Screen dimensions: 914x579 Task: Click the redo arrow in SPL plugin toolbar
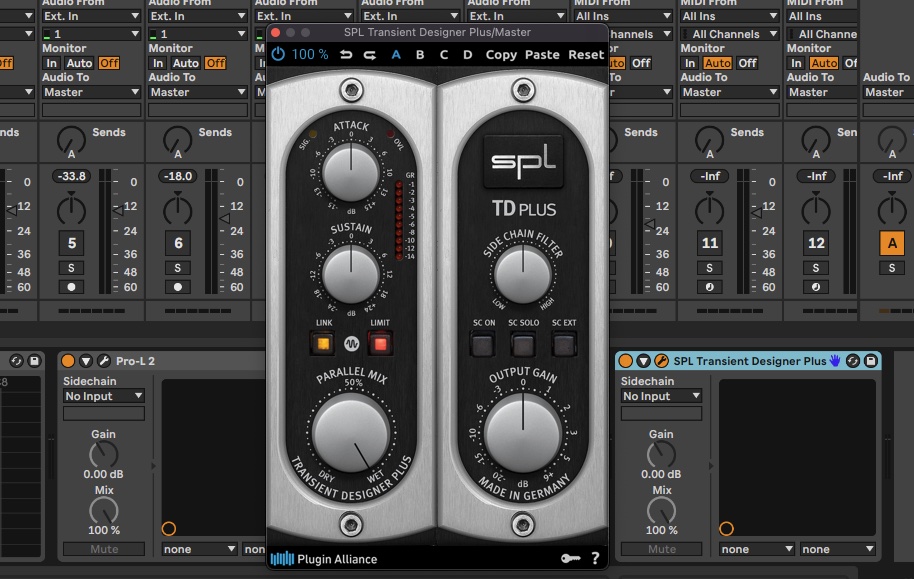point(370,55)
